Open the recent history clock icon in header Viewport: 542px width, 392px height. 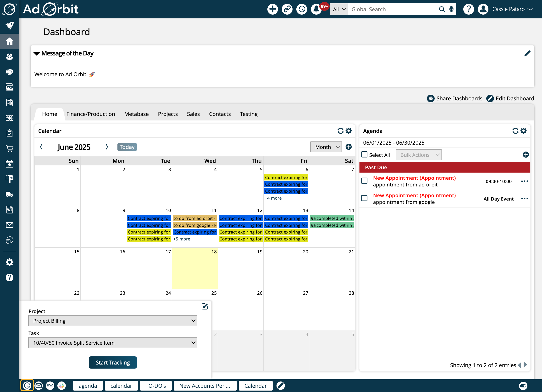tap(302, 9)
